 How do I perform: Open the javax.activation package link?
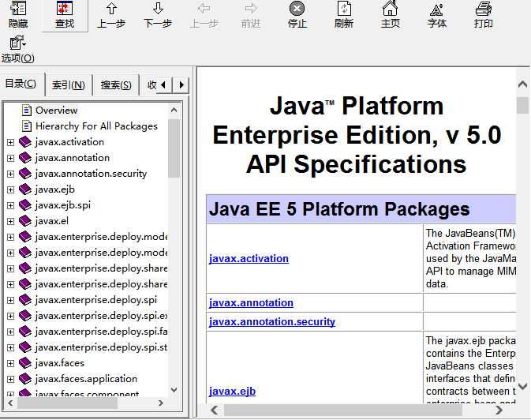[x=249, y=258]
